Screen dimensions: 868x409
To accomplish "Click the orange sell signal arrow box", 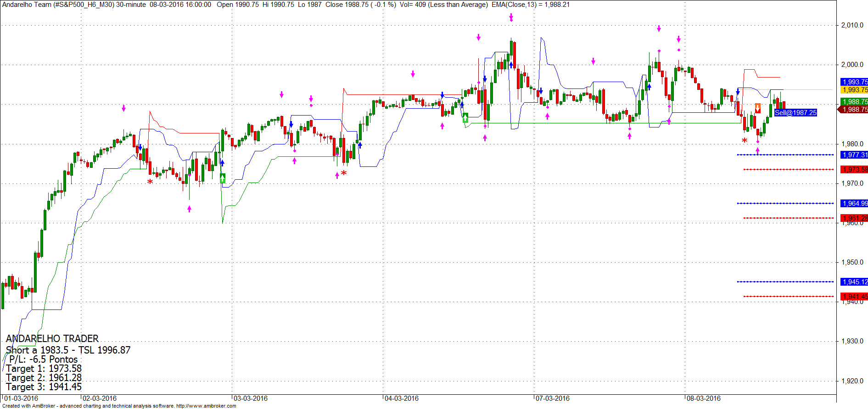I will [x=757, y=109].
